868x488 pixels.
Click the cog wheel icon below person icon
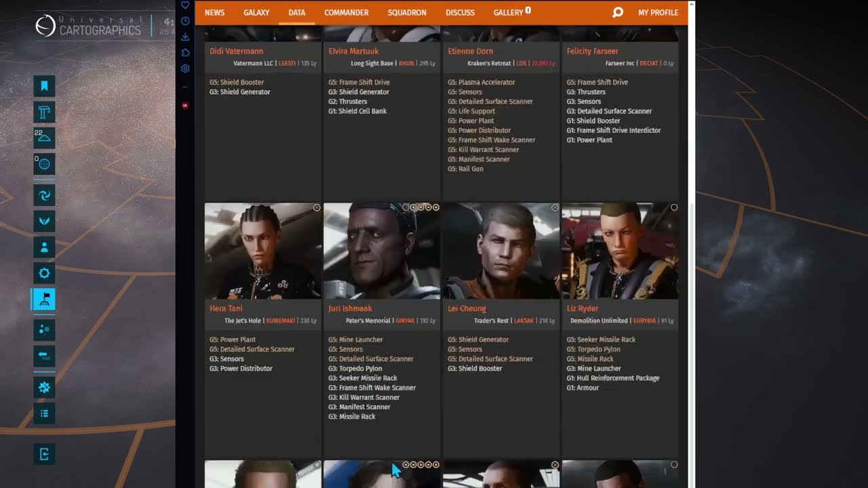tap(44, 273)
